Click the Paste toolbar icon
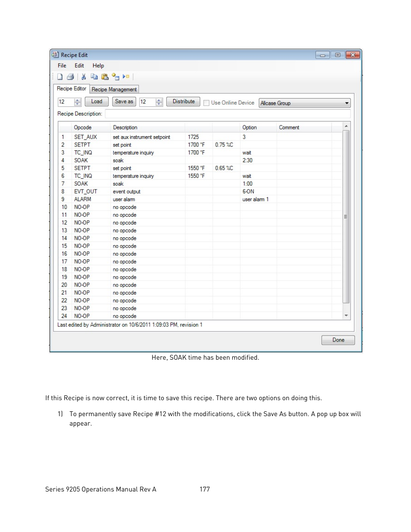Screen dimensions: 411x532 click(x=105, y=77)
